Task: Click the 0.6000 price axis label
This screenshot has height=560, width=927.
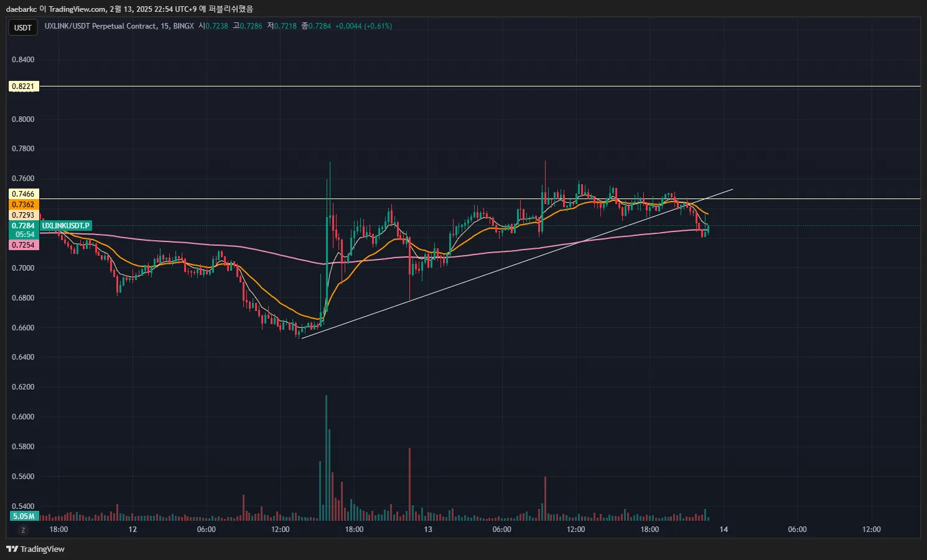Action: [23, 417]
